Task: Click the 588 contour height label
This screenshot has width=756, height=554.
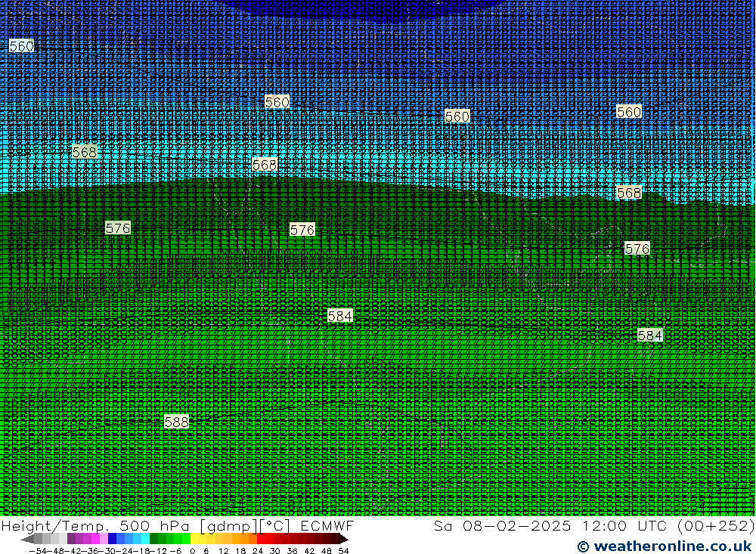Action: point(176,422)
